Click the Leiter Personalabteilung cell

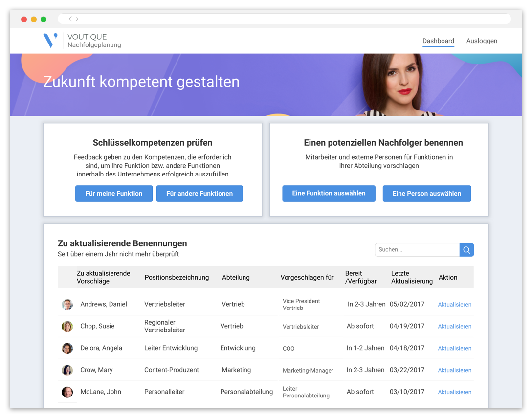pyautogui.click(x=306, y=392)
